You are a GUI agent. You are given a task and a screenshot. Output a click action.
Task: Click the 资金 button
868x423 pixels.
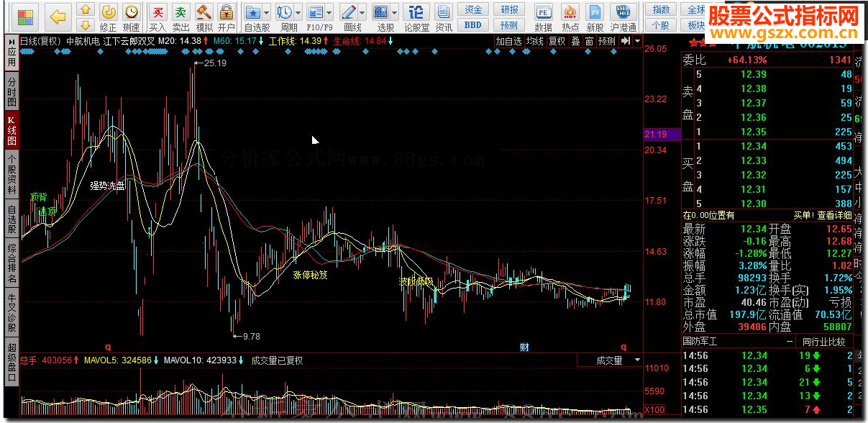(472, 10)
